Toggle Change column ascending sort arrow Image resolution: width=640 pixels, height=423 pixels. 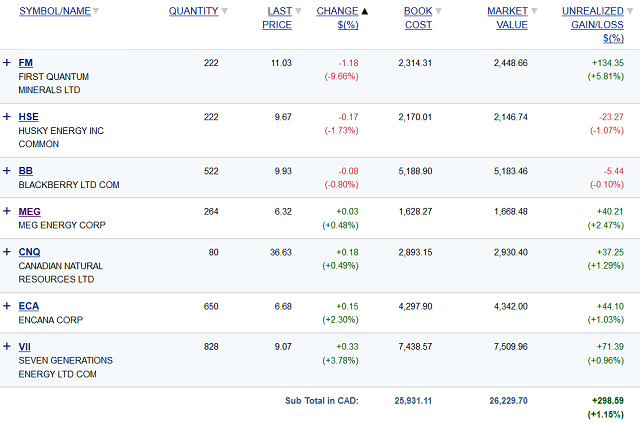[364, 12]
